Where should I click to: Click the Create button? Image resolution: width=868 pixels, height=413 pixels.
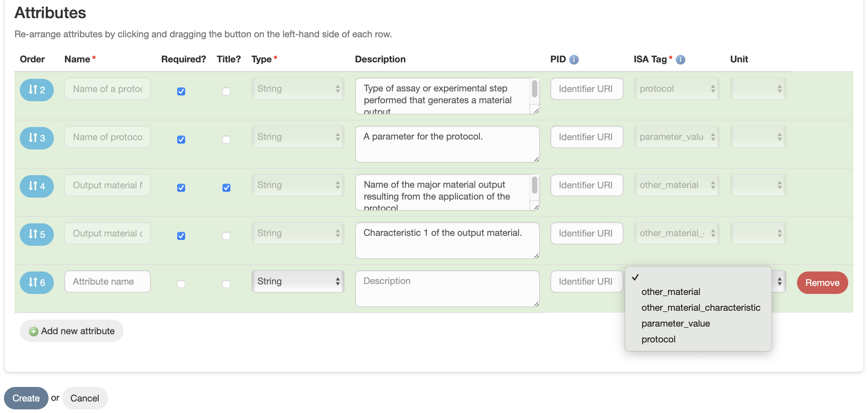point(26,398)
